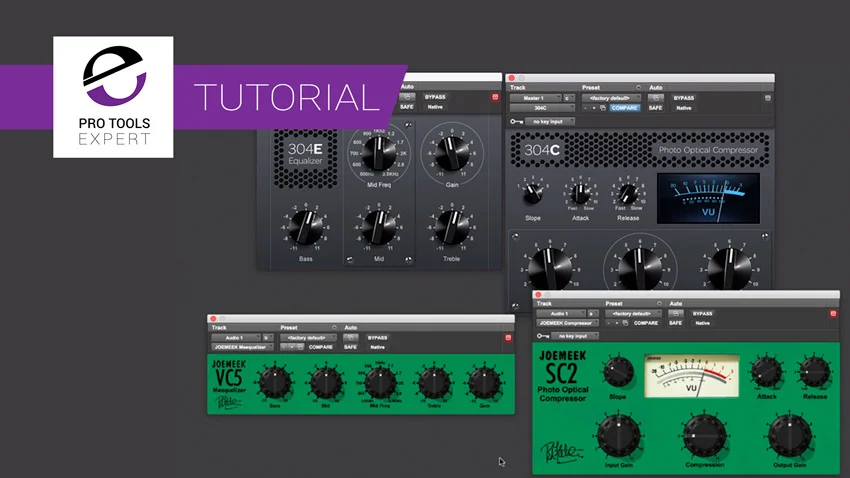Toggle BYPASS in 304C window
This screenshot has width=850, height=478.
pyautogui.click(x=684, y=98)
